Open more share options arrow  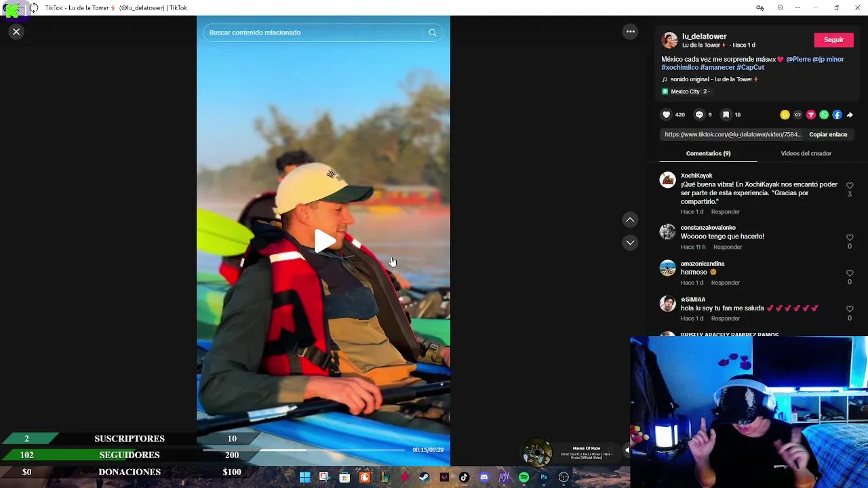pos(850,115)
